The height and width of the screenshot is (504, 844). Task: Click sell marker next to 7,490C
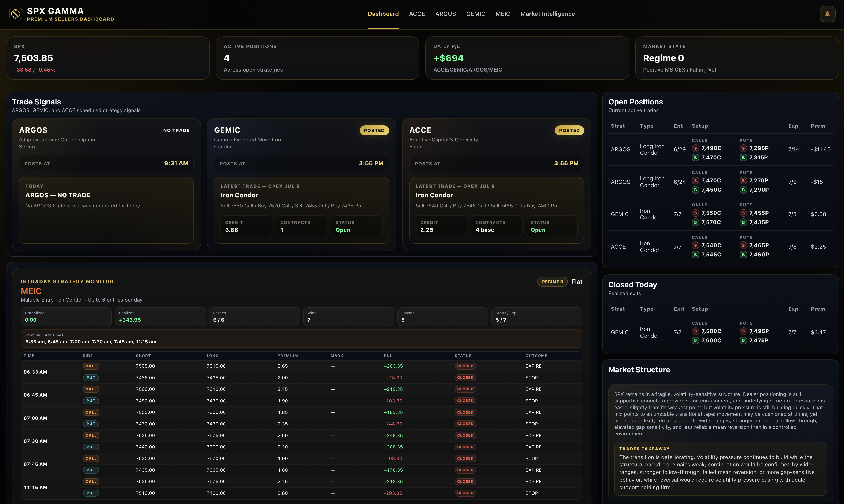[x=696, y=148]
